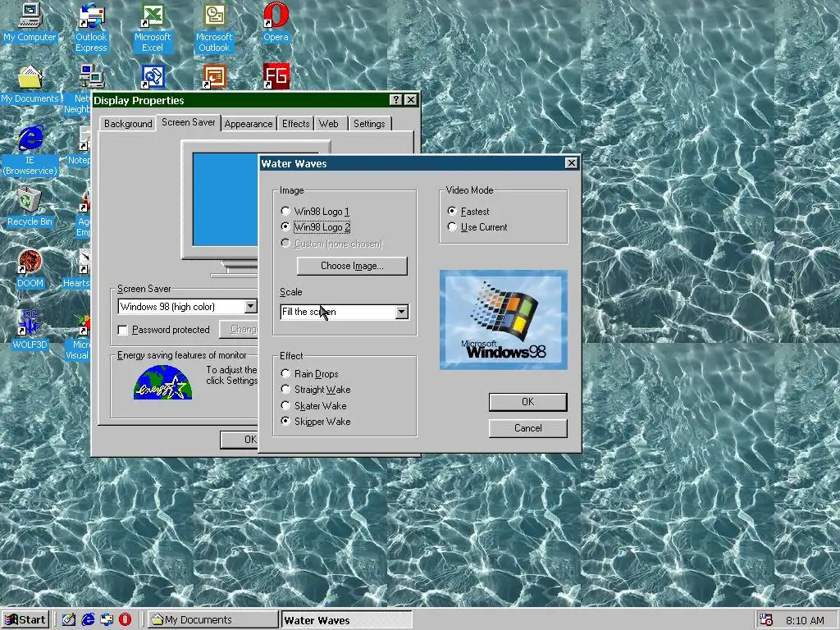Select the Win98 Logo 1 radio button
The width and height of the screenshot is (840, 630).
[285, 211]
